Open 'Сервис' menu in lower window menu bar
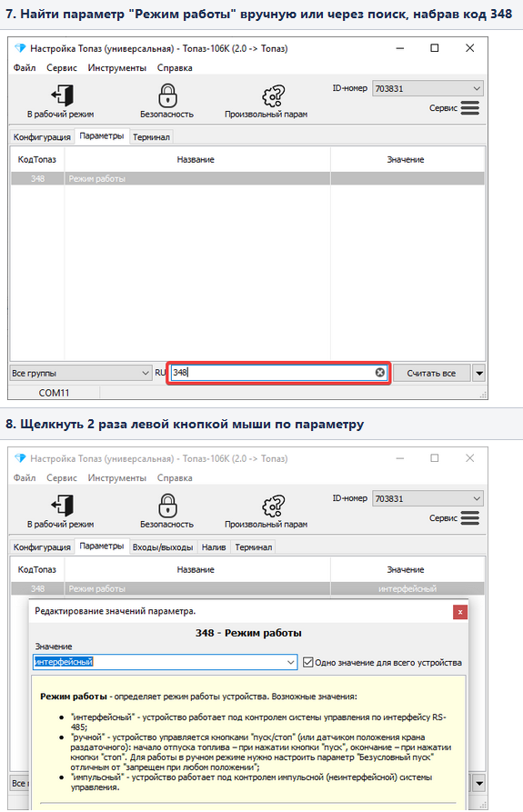The image size is (523, 812). pos(62,478)
